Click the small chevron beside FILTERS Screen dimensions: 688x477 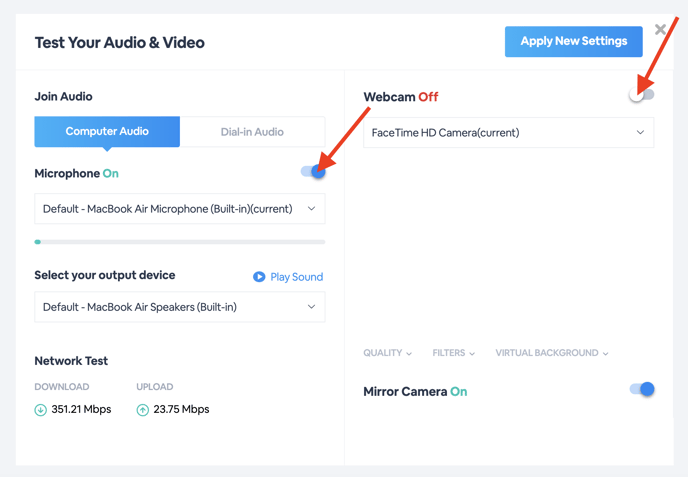[472, 354]
